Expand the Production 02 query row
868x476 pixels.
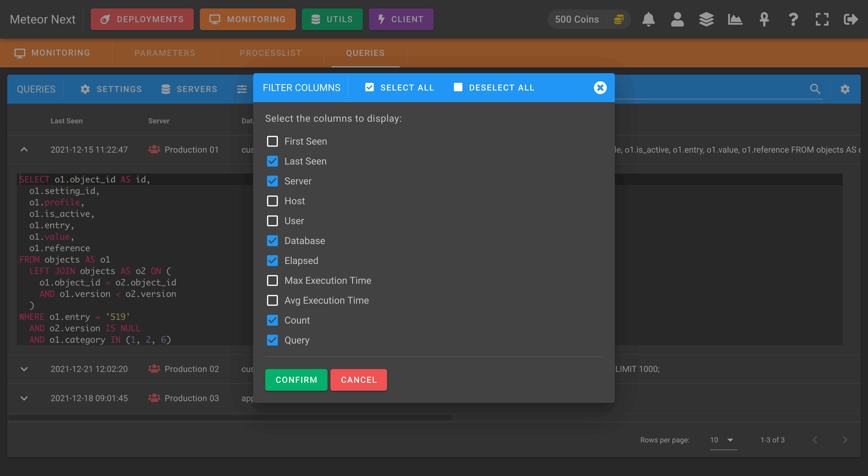(24, 369)
